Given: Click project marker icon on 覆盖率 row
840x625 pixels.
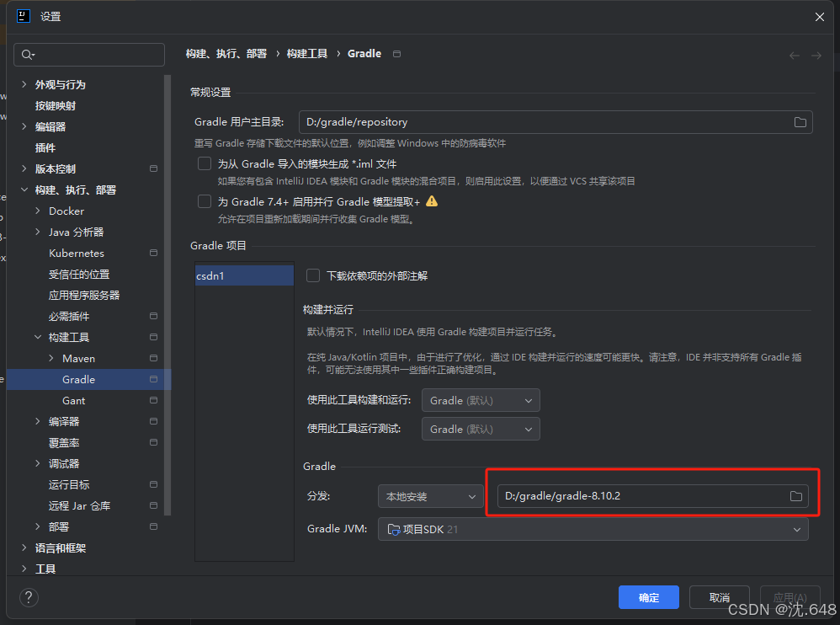Looking at the screenshot, I should click(x=153, y=443).
